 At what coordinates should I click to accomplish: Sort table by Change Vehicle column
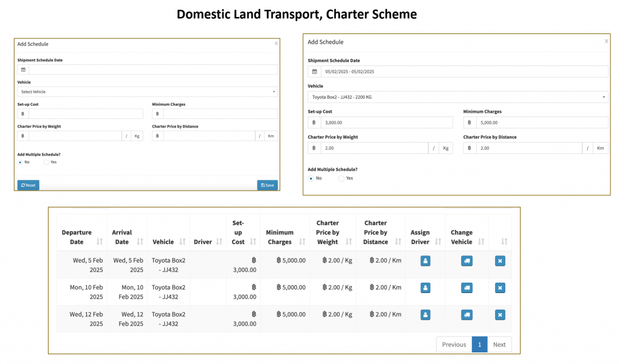481,241
